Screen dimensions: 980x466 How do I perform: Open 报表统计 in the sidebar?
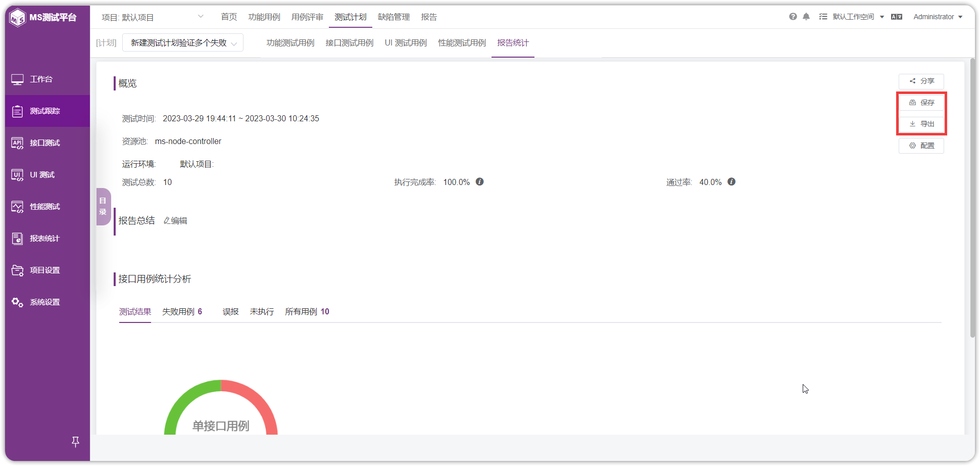click(47, 239)
